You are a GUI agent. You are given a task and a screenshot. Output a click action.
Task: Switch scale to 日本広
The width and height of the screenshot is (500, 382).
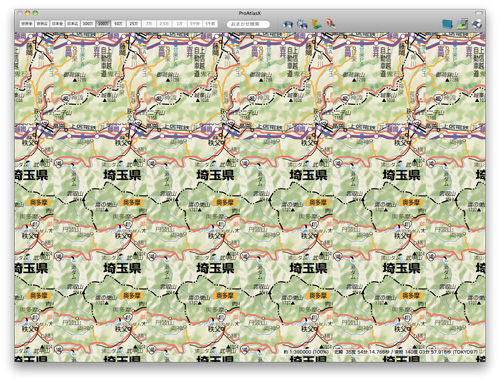(x=73, y=24)
